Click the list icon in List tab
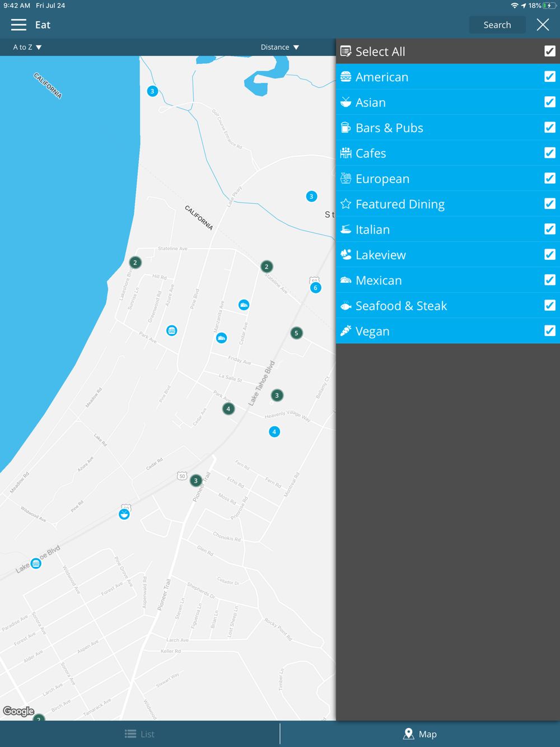 click(x=130, y=734)
